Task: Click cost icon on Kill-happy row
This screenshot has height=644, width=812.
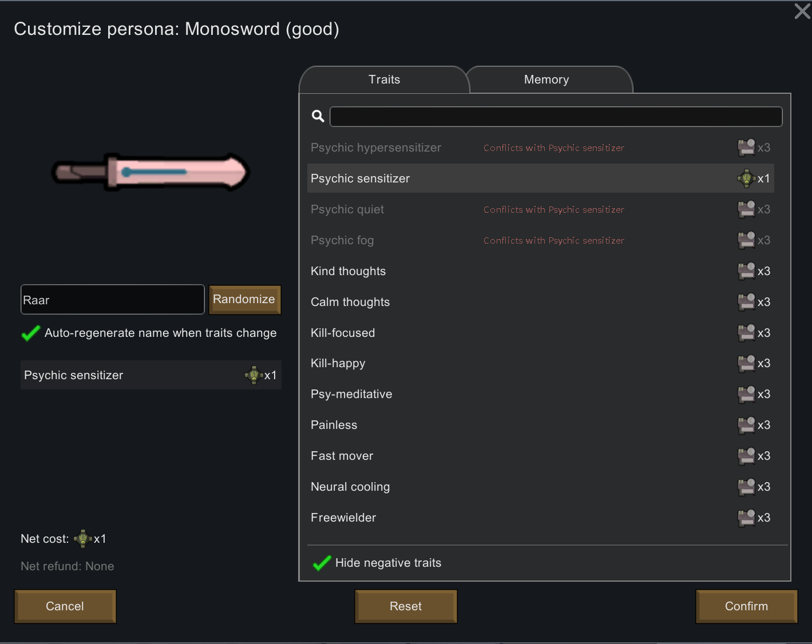Action: tap(746, 363)
